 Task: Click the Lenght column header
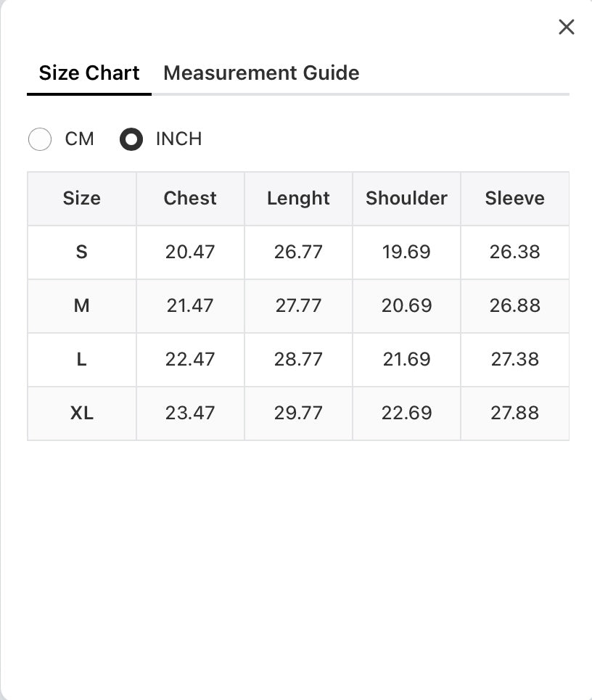[298, 198]
